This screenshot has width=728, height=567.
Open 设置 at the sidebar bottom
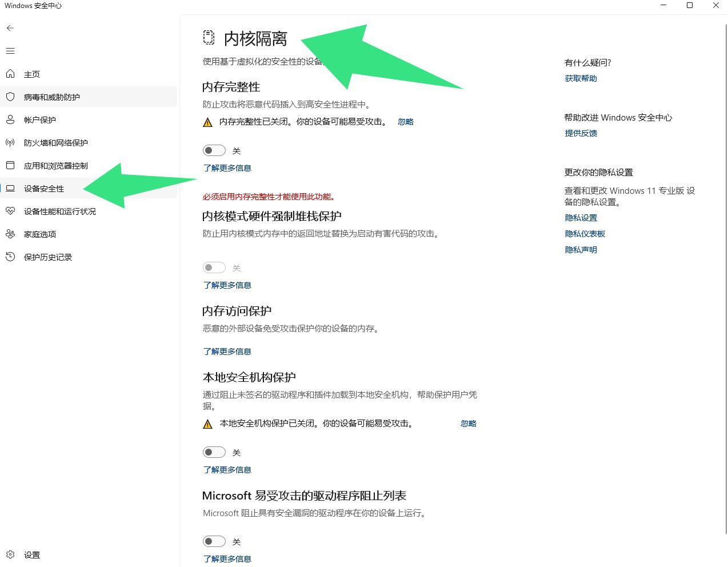[89, 555]
